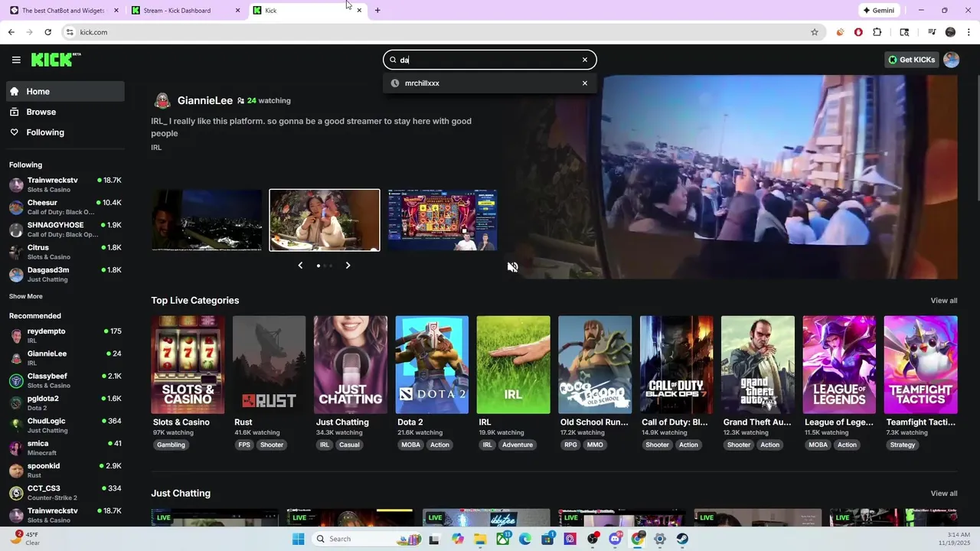Viewport: 980px width, 551px height.
Task: Click Casual tag under Just Chatting
Action: click(350, 445)
